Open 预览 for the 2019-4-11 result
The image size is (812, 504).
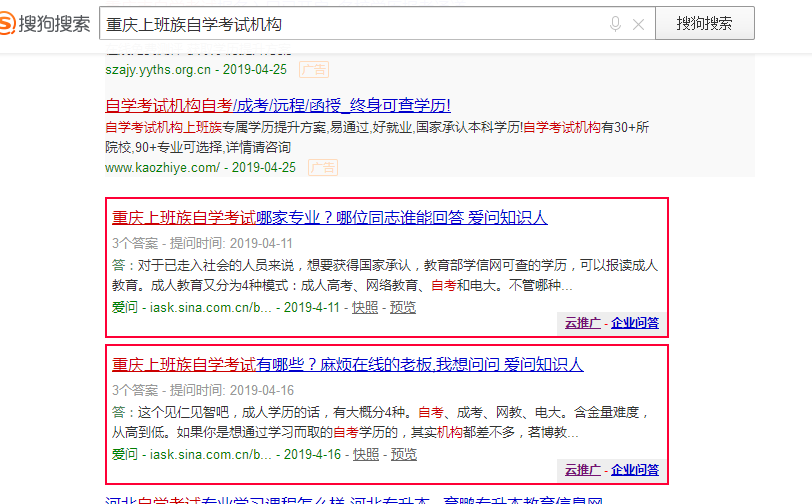(403, 308)
